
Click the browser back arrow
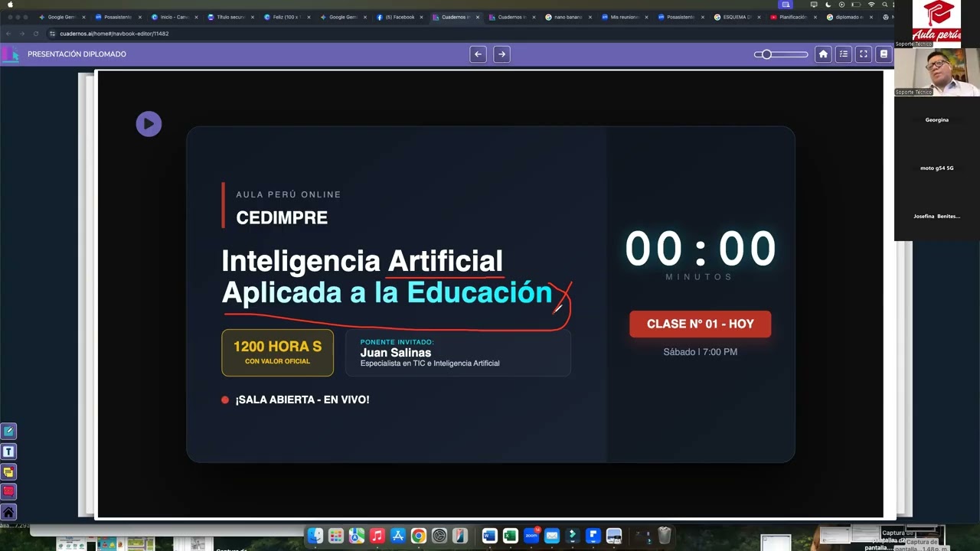(x=9, y=34)
